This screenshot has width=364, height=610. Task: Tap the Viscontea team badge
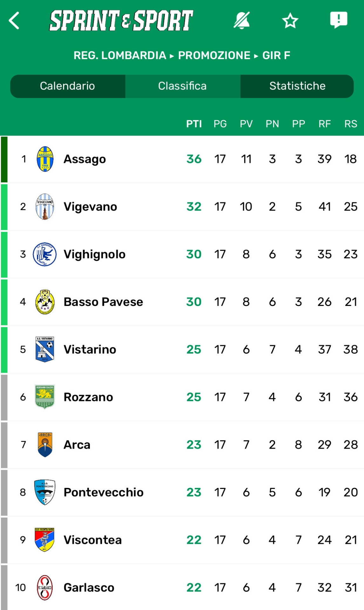pyautogui.click(x=45, y=540)
